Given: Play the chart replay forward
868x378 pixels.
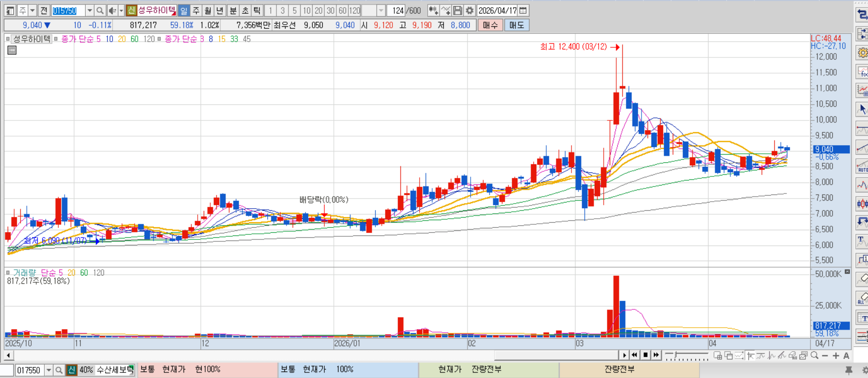Looking at the screenshot, I should coord(624,355).
